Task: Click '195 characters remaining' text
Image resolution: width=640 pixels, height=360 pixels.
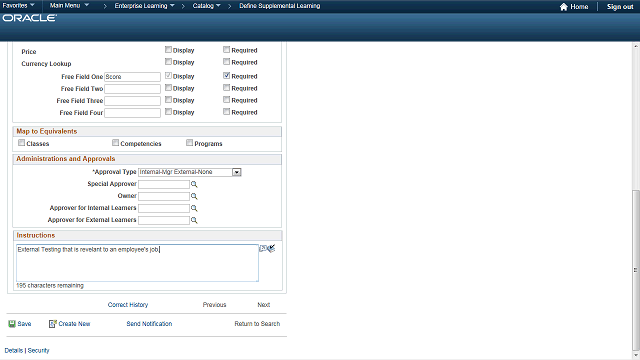Action: 50,286
